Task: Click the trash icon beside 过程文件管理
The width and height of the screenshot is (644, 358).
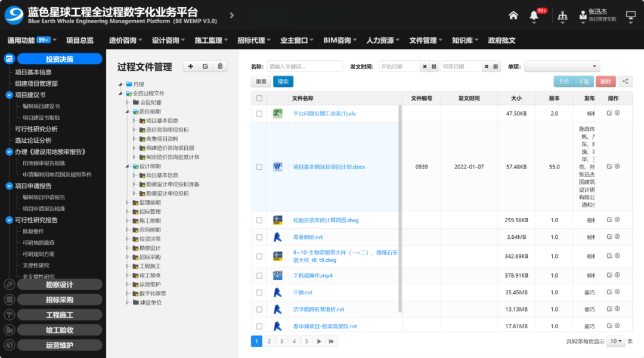Action: [220, 67]
